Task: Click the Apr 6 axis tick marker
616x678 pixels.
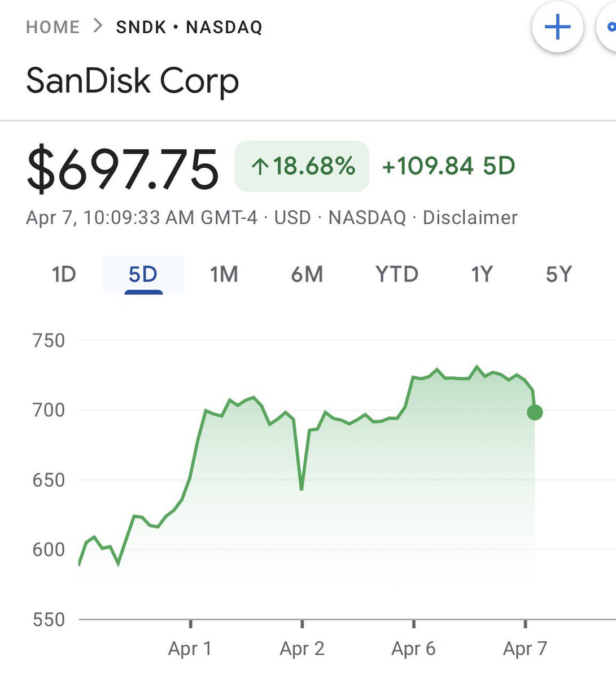Action: coord(414,624)
